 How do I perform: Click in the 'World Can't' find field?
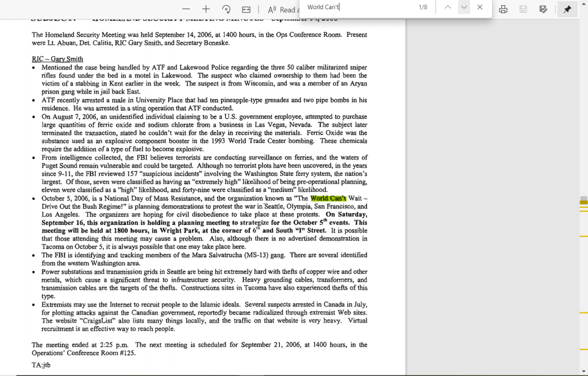coord(356,7)
